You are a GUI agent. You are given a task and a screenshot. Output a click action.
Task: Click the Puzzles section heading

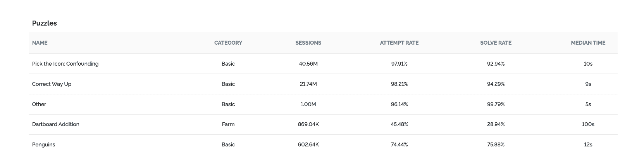point(45,23)
